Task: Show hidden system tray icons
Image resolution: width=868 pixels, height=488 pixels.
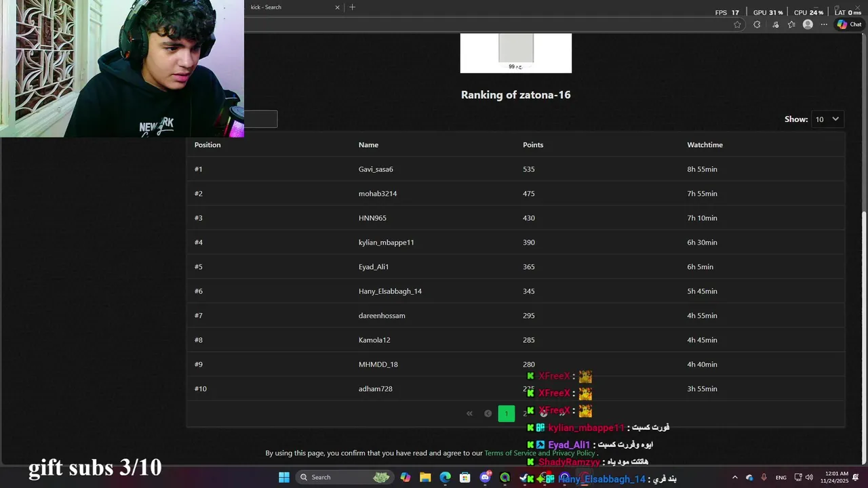Action: click(734, 477)
